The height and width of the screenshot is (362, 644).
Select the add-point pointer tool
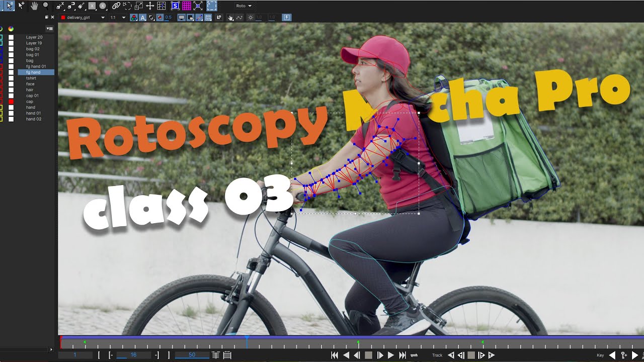click(21, 6)
